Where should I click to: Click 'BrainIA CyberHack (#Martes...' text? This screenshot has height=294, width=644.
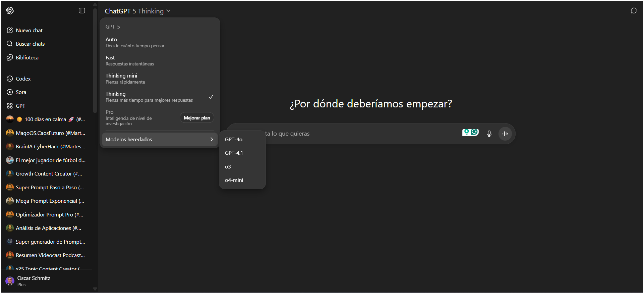(50, 146)
